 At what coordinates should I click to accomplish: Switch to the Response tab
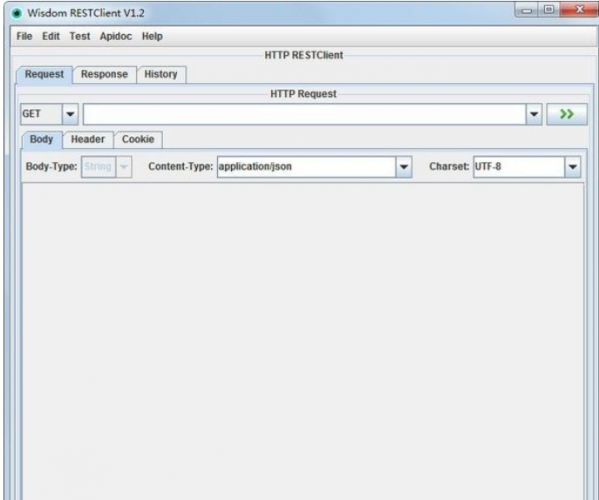[x=104, y=74]
